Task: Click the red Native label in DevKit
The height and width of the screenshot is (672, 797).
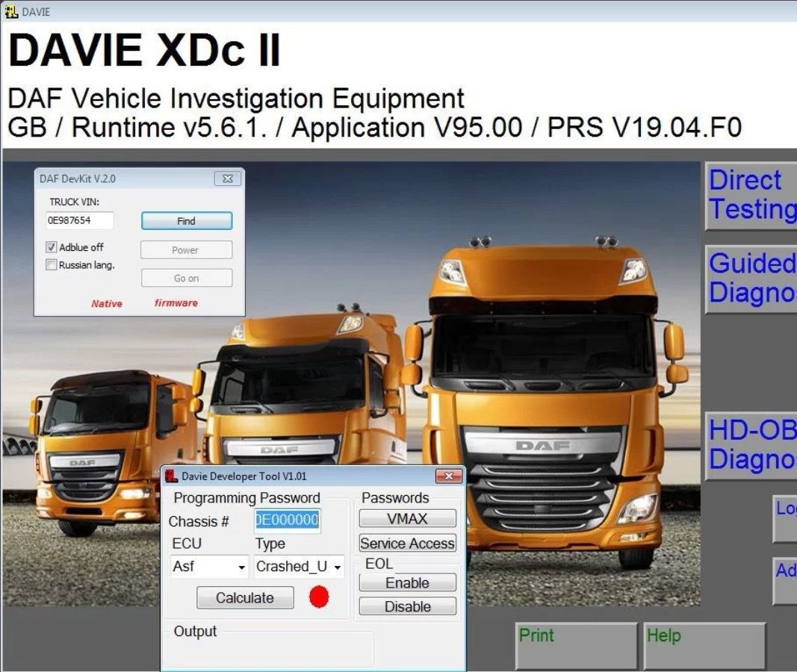Action: pos(107,304)
